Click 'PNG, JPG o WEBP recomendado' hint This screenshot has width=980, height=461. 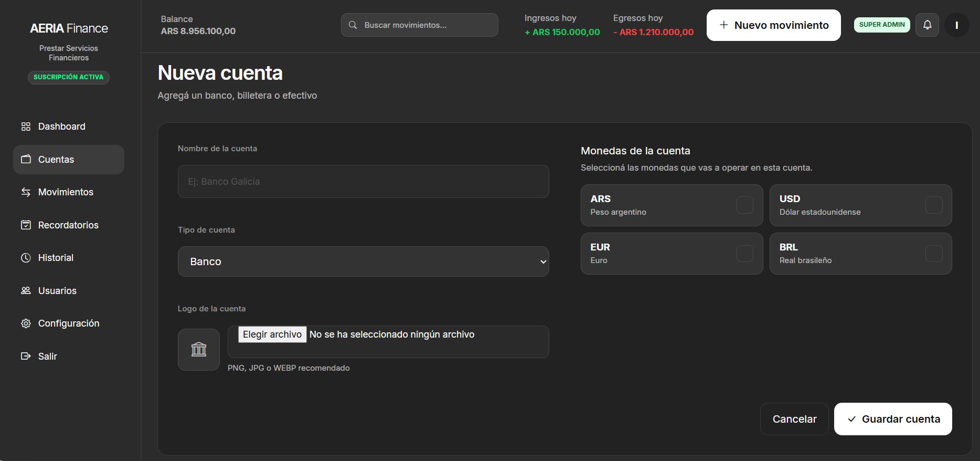click(289, 368)
